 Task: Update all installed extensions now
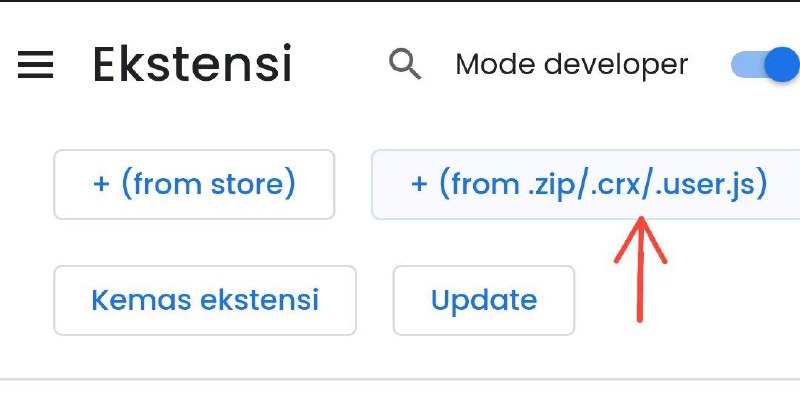[x=484, y=300]
